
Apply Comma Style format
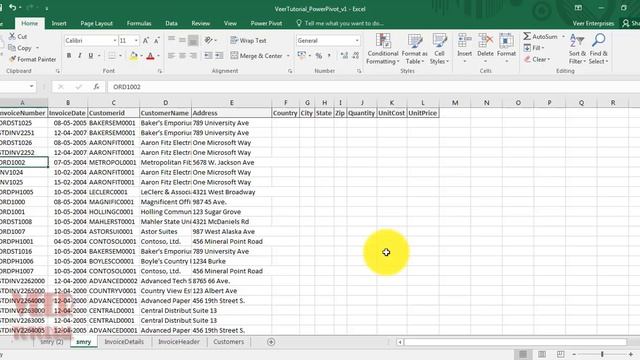pos(329,56)
